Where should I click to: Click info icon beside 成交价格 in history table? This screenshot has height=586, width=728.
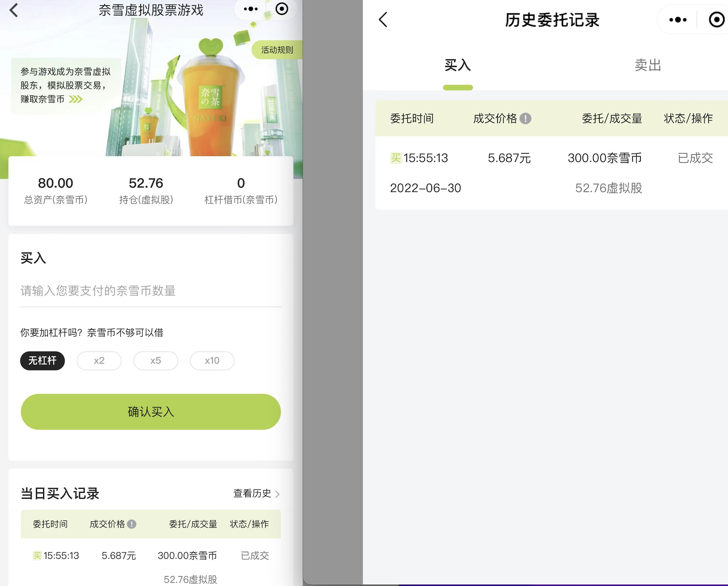tap(525, 118)
